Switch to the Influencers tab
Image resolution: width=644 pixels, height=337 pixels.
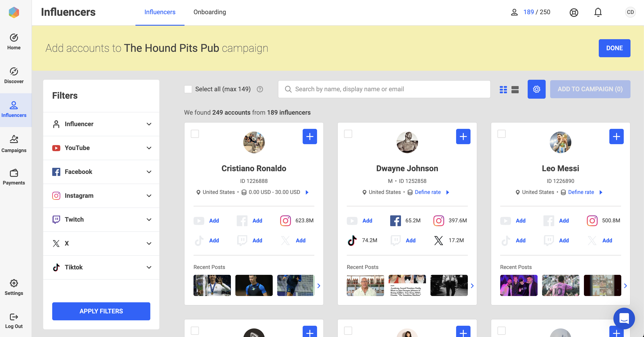[160, 12]
